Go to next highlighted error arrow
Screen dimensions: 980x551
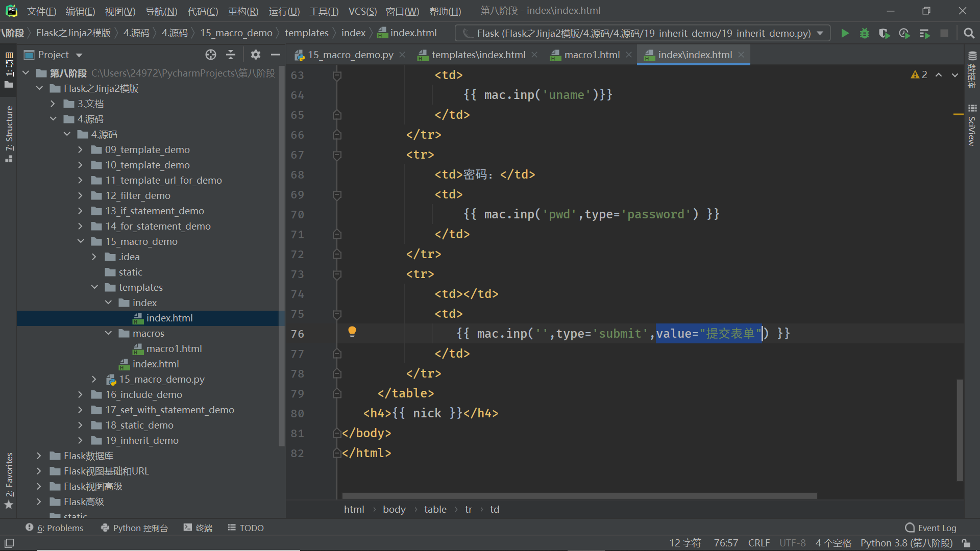point(955,74)
